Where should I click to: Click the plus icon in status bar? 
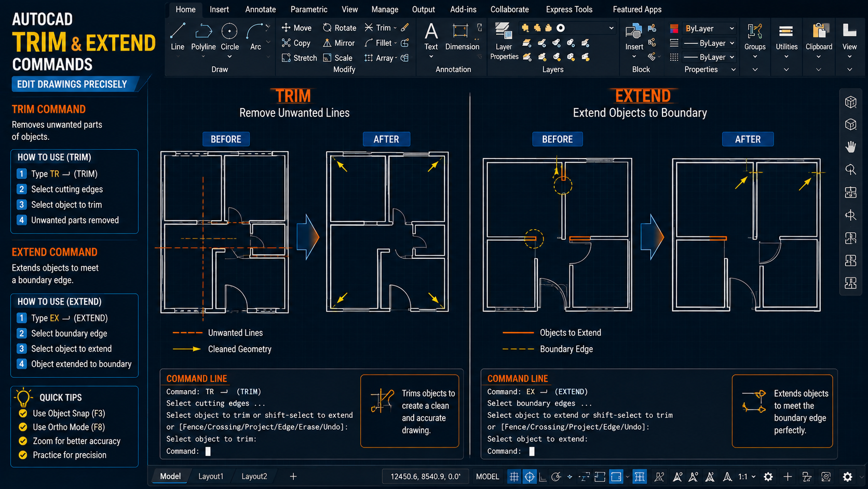point(788,477)
